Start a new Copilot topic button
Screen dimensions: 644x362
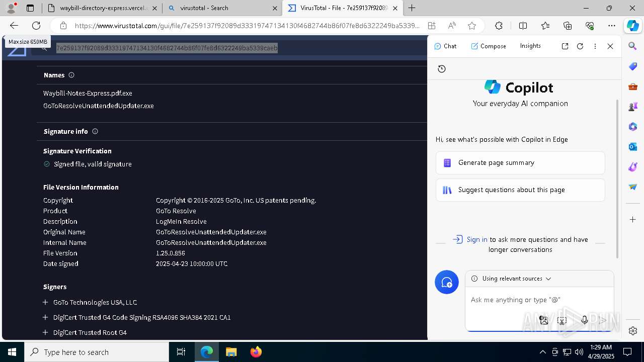coord(447,282)
